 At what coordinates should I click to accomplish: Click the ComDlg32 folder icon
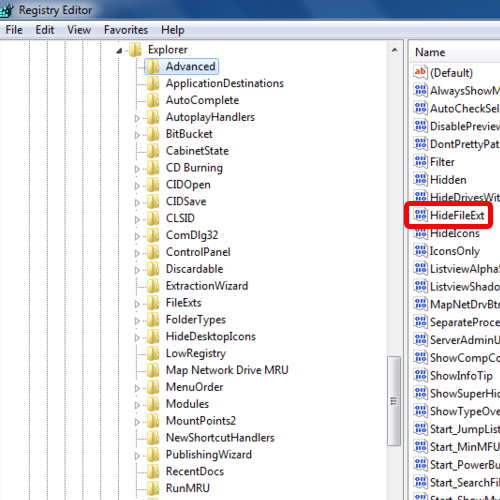153,235
